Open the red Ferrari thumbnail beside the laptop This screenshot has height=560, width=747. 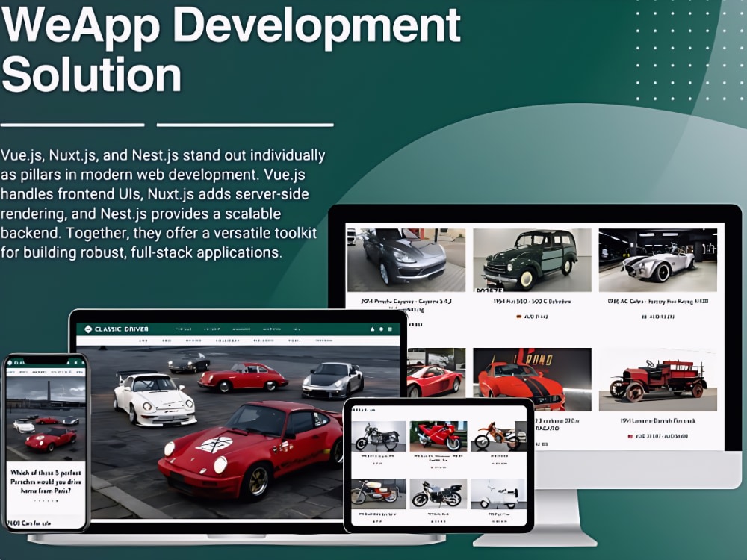click(436, 373)
